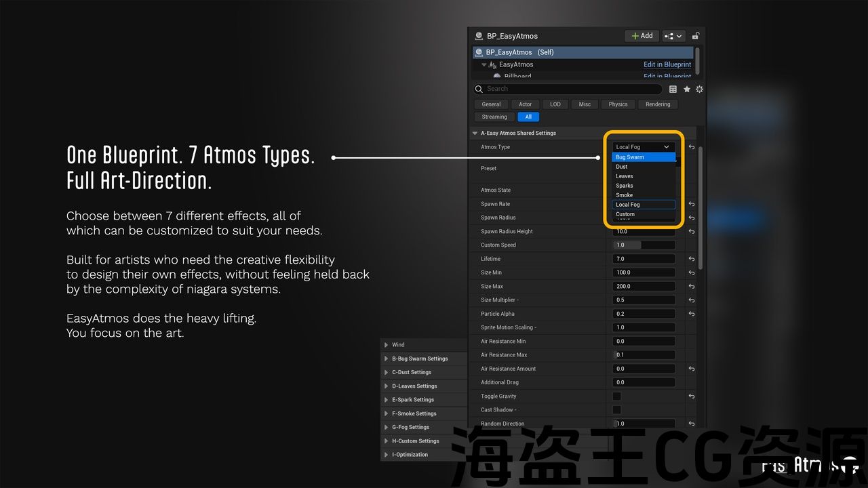The height and width of the screenshot is (488, 868).
Task: Open the property matrix table view icon
Action: pos(673,89)
